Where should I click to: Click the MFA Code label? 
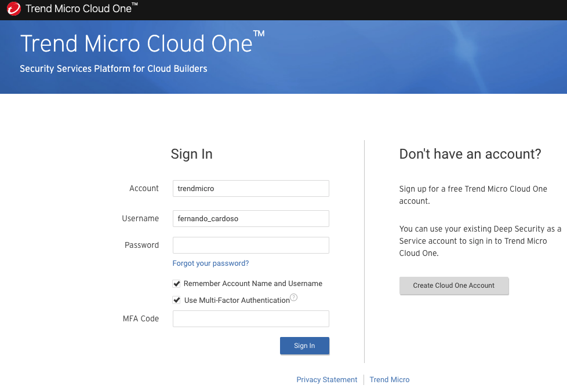pyautogui.click(x=141, y=318)
